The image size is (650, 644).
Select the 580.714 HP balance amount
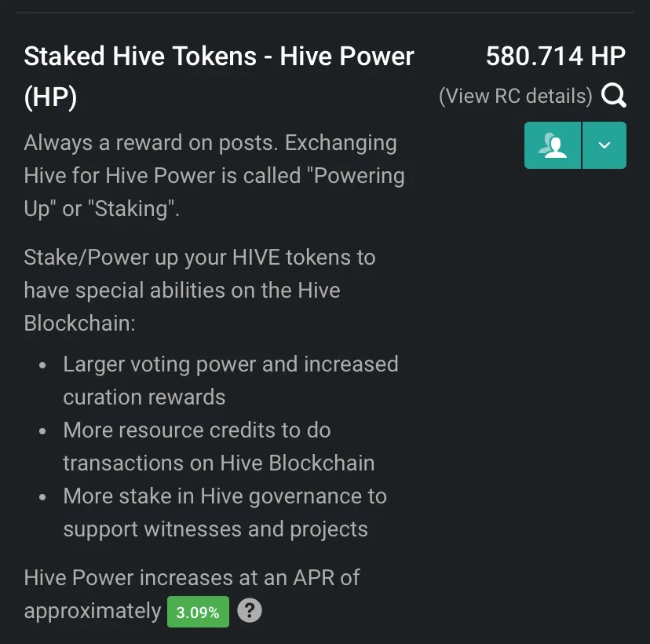tap(555, 57)
